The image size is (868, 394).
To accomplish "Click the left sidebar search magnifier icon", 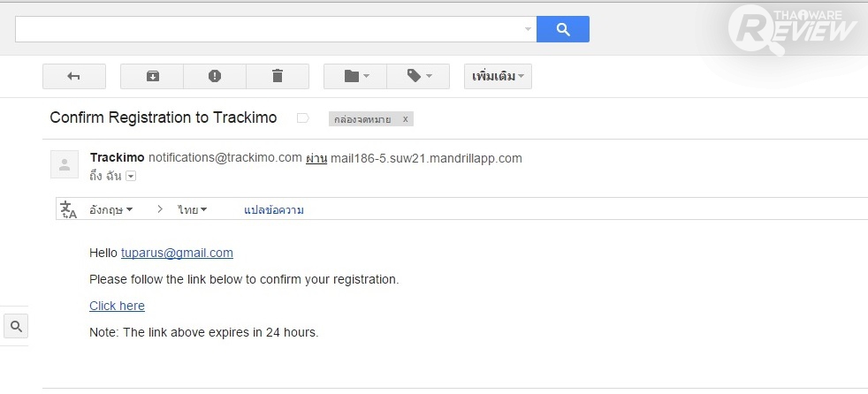I will [x=16, y=327].
